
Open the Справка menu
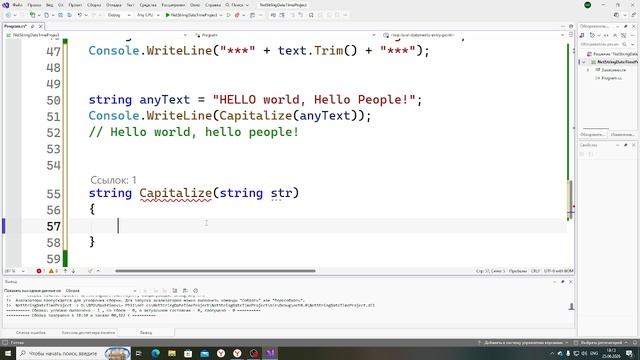(x=213, y=5)
